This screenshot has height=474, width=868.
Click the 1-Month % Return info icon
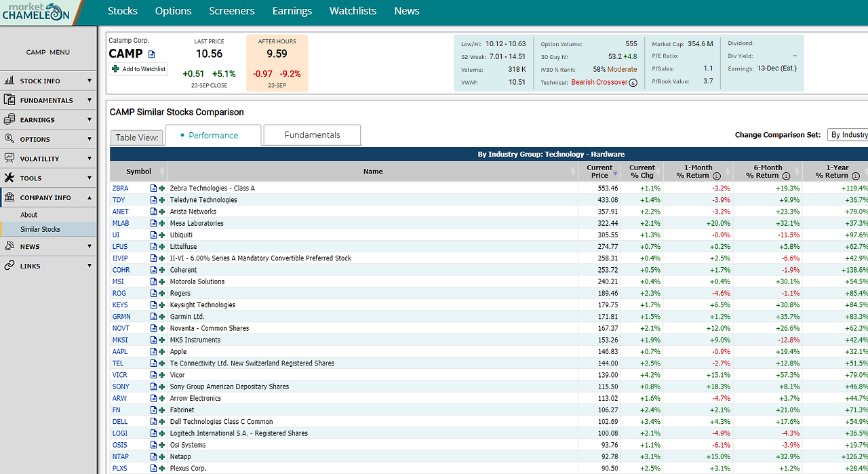pos(717,176)
